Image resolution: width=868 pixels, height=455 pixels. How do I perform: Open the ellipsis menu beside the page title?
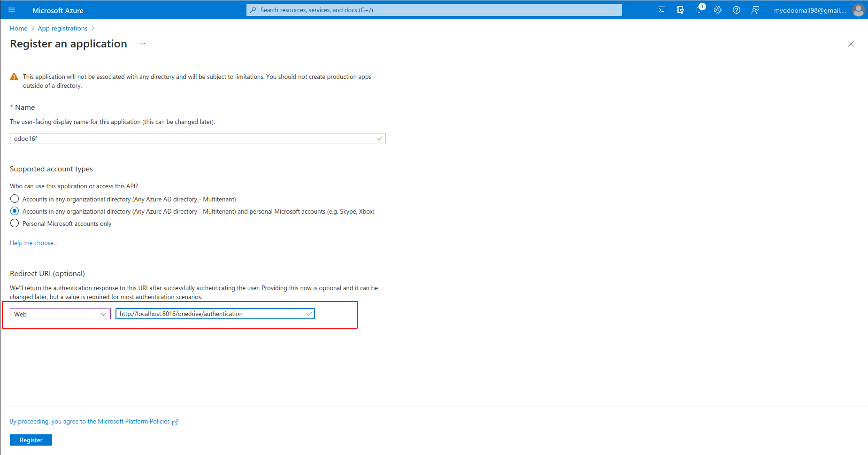[142, 44]
